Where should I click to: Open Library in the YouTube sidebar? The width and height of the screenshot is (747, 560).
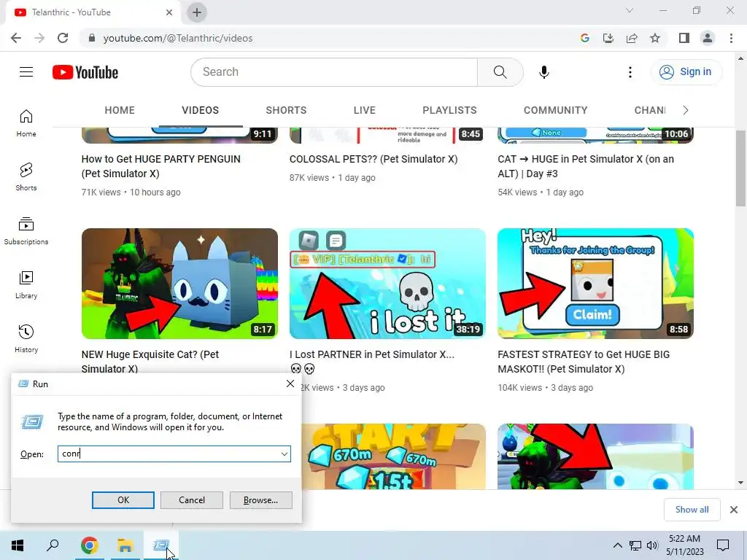pyautogui.click(x=26, y=285)
